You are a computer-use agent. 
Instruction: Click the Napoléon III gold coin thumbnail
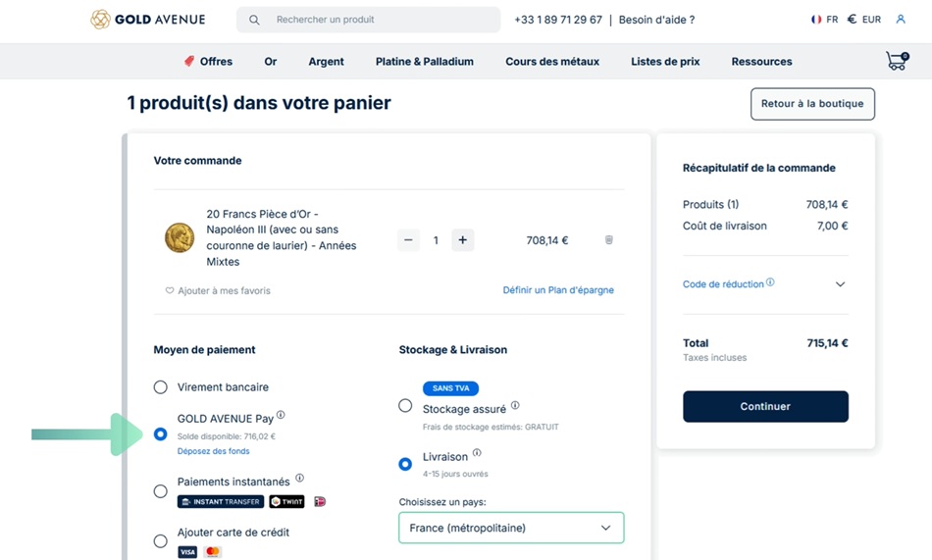(x=180, y=237)
